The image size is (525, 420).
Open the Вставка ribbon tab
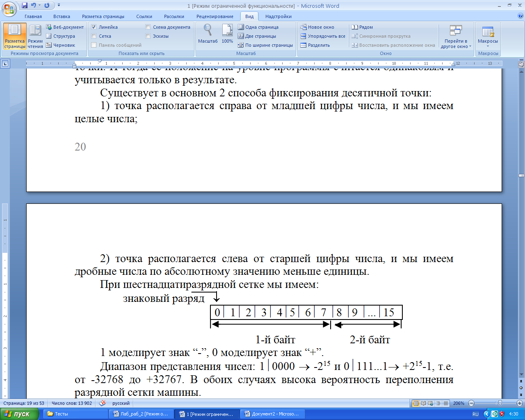(x=62, y=16)
